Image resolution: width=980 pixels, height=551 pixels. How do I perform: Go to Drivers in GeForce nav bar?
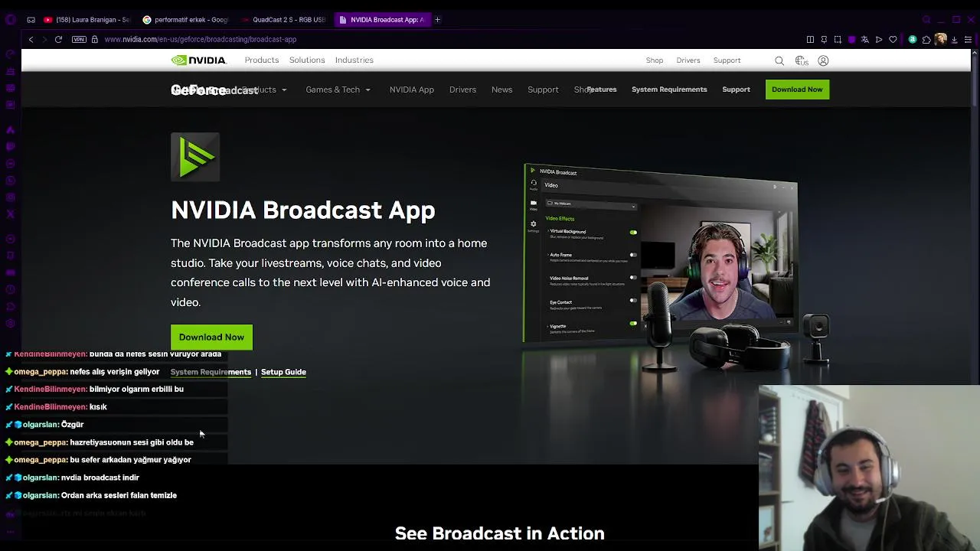(x=462, y=90)
